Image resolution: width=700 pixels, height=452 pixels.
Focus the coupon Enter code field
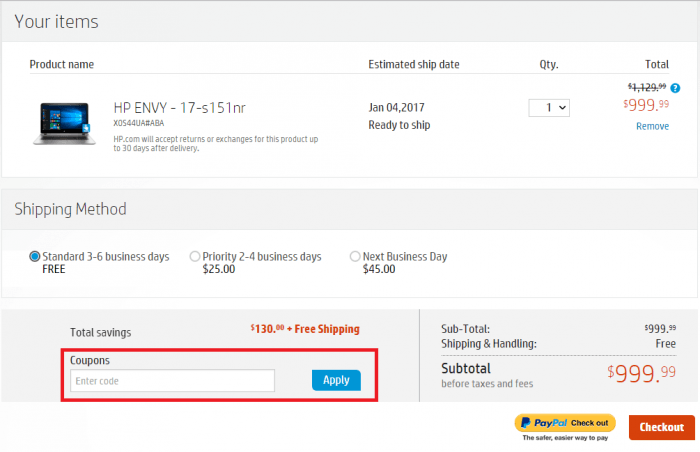coord(172,380)
